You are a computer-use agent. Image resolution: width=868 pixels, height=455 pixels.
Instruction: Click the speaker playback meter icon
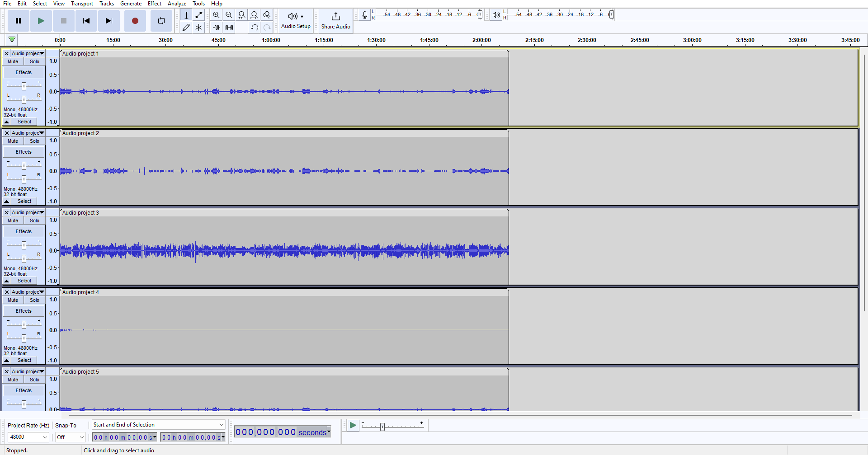496,15
